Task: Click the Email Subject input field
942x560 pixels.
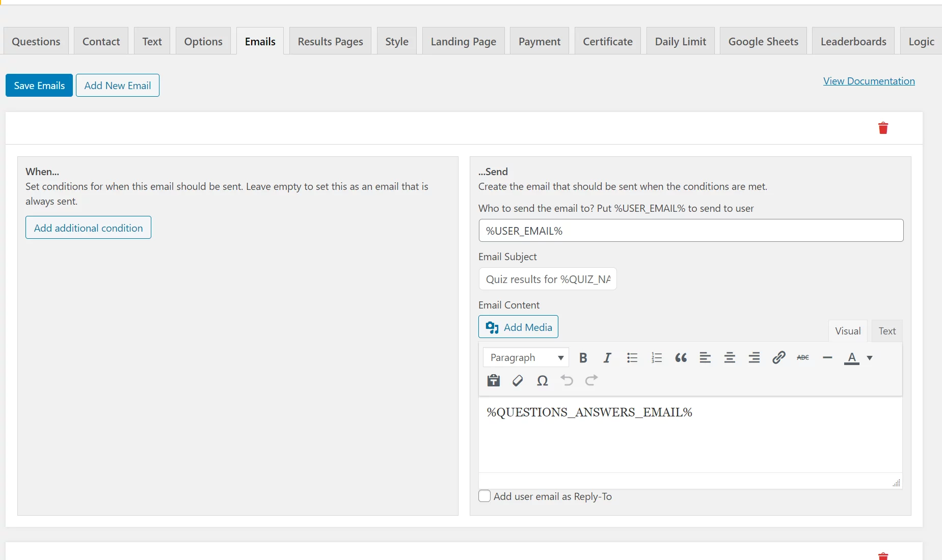Action: click(548, 279)
